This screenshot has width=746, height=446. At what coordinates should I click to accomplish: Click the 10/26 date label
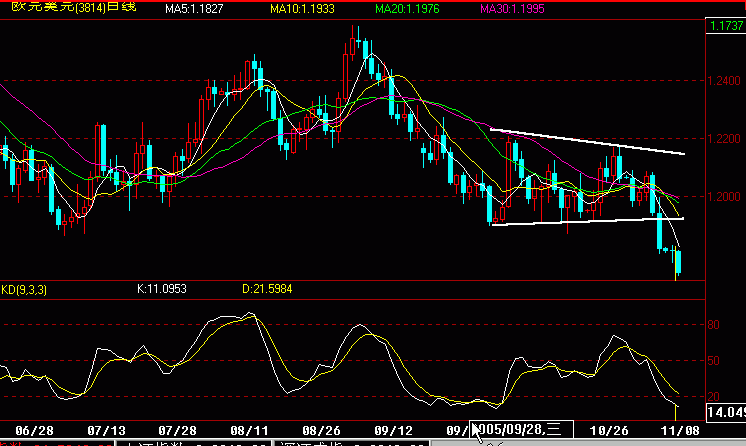tap(609, 431)
